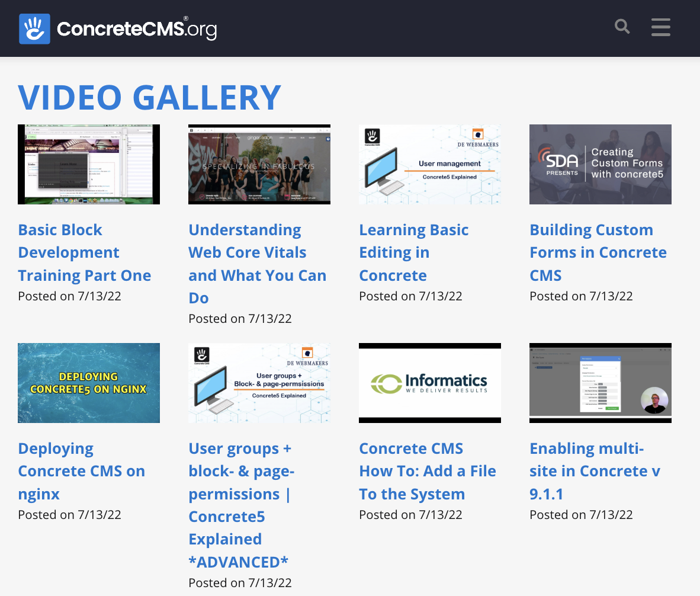Click the Deploying Concrete5 on NGINX thumbnail

(89, 383)
